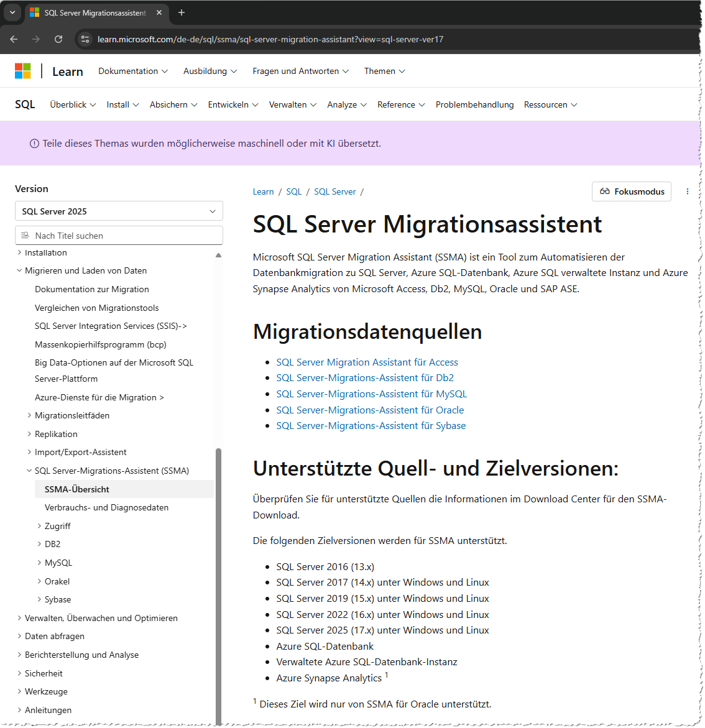This screenshot has width=705, height=728.
Task: Expand Migrationsleitfäden in the sidebar tree
Action: (x=29, y=415)
